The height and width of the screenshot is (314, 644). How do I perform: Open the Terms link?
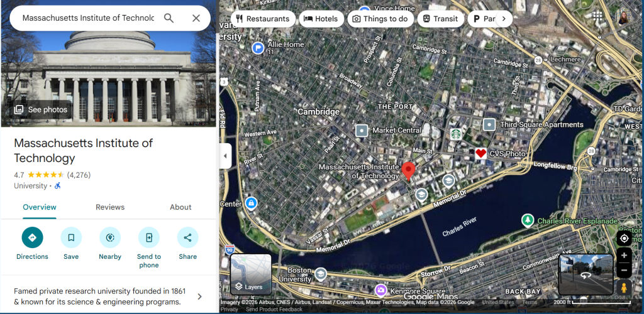pos(530,303)
